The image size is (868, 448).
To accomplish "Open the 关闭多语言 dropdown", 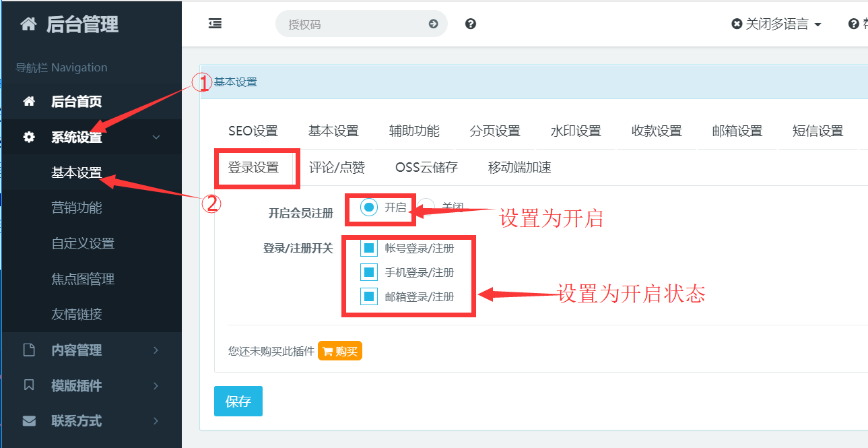I will [x=776, y=24].
